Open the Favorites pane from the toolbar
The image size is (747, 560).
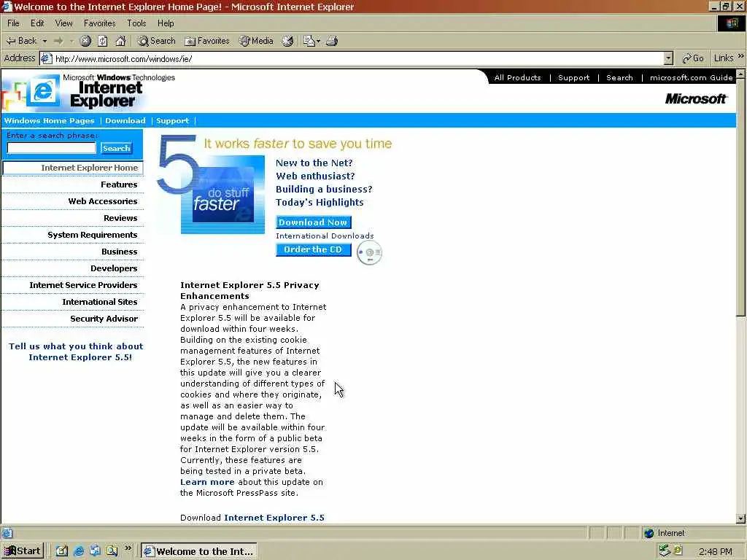[207, 41]
